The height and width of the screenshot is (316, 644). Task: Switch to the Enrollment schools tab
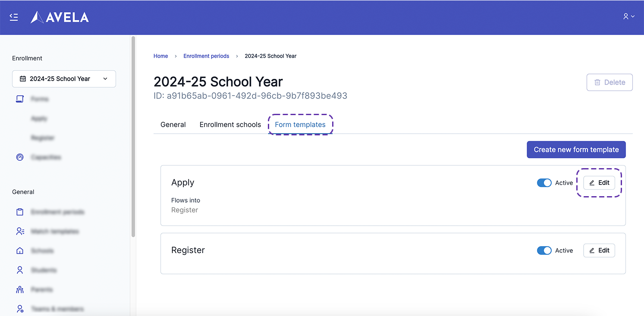coord(230,125)
